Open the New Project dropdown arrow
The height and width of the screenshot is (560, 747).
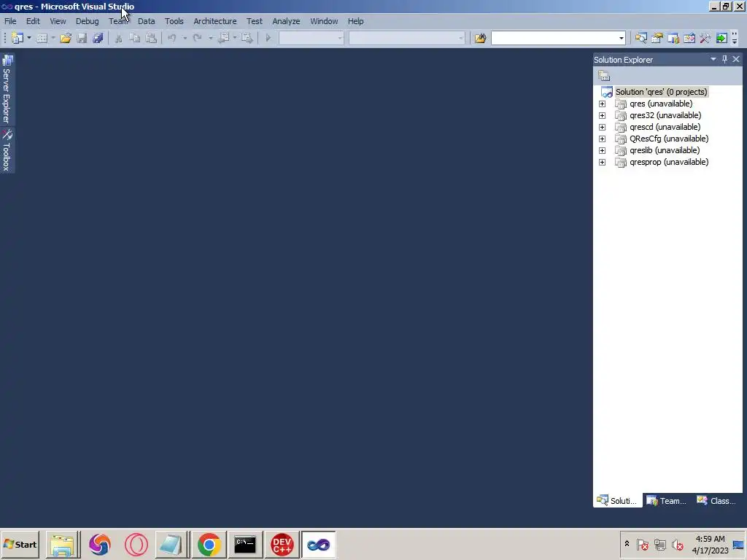29,38
